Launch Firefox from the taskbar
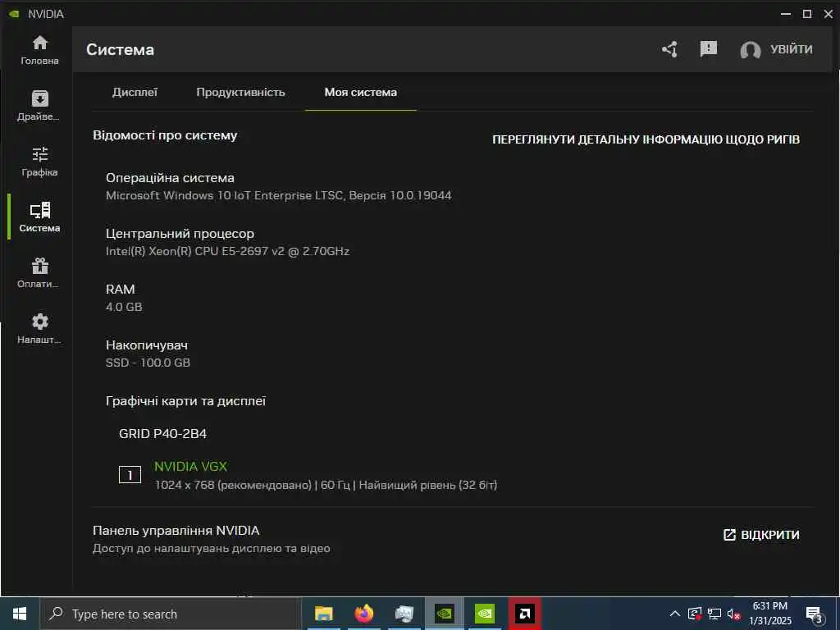 tap(363, 614)
